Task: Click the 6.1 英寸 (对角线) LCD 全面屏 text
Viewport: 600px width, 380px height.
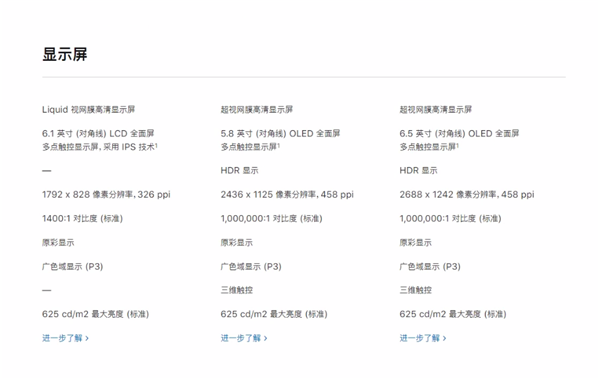Action: 98,134
